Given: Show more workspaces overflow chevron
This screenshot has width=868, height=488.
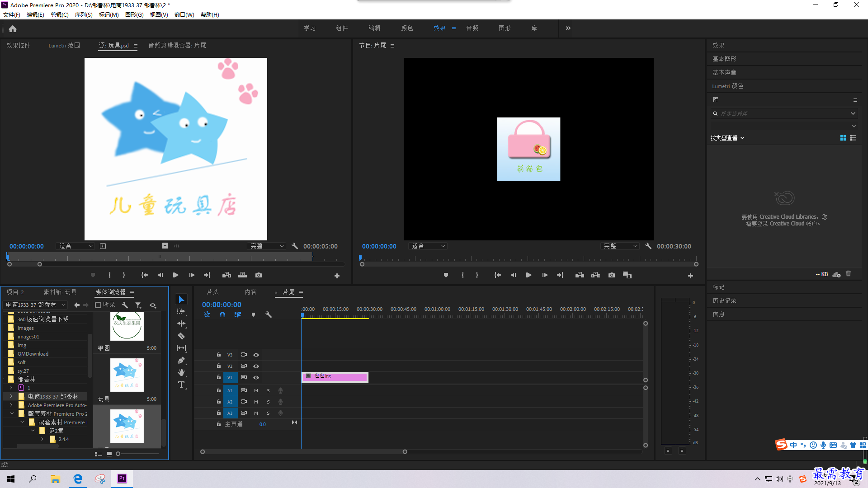Looking at the screenshot, I should click(x=568, y=28).
